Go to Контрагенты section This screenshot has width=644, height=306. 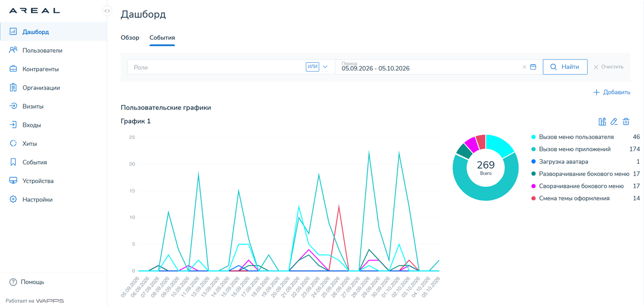click(53, 69)
